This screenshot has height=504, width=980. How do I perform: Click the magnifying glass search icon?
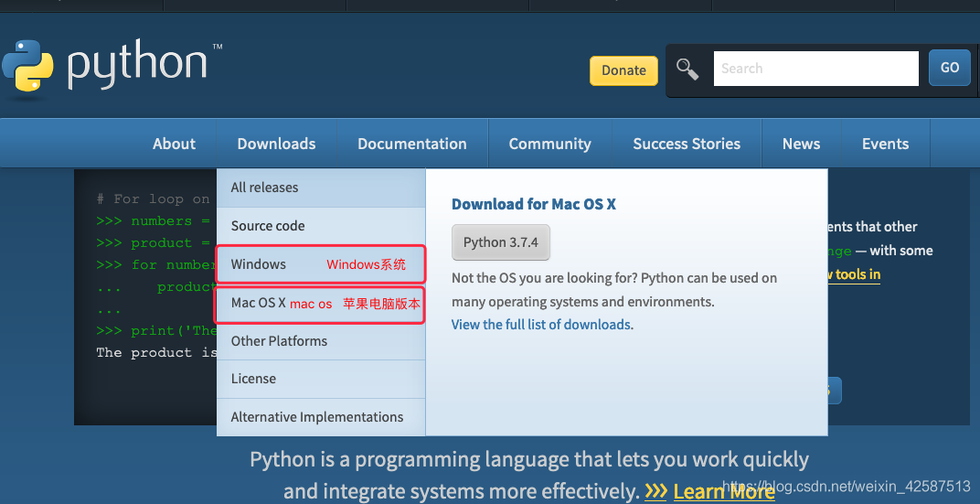(687, 70)
